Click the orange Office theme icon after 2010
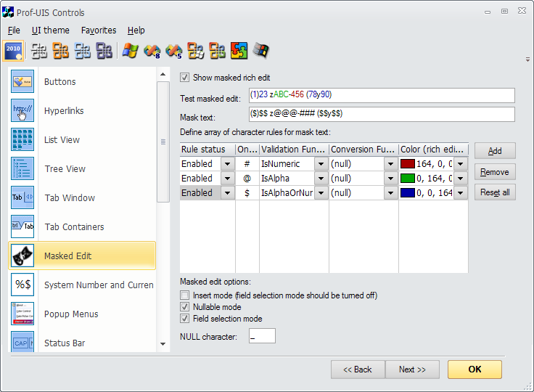This screenshot has width=534, height=392. 61,51
